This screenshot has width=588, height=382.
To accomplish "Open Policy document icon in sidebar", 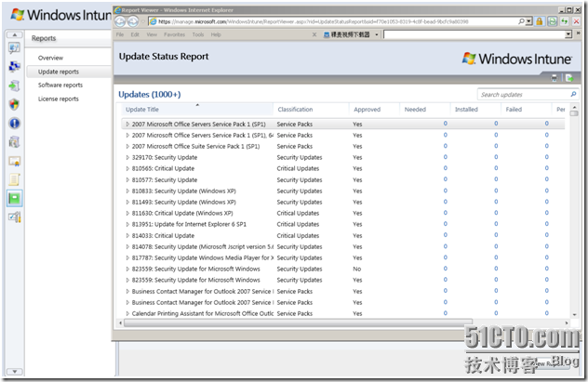I will coord(14,179).
